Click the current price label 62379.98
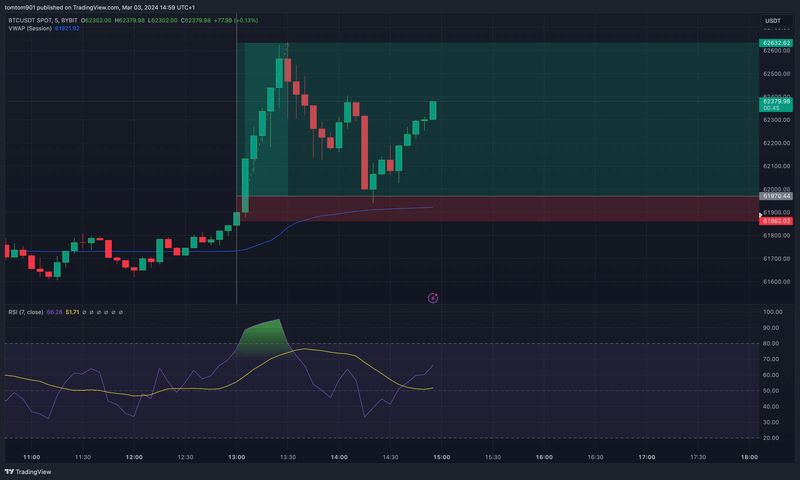 [776, 104]
